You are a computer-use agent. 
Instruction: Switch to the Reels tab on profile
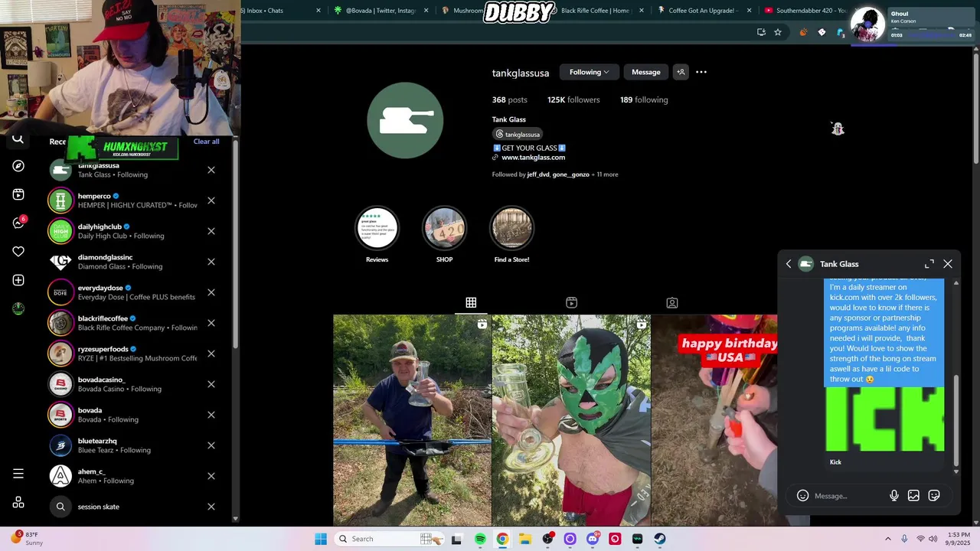pyautogui.click(x=571, y=303)
